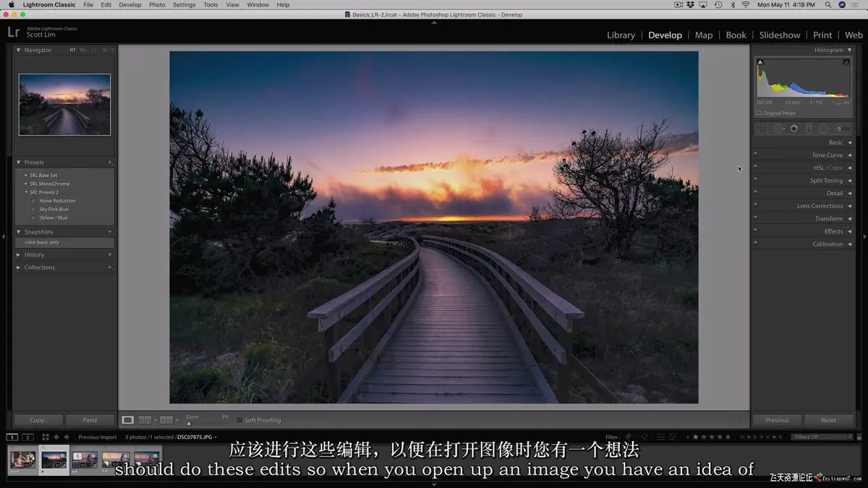Screen dimensions: 868x488
Task: Select the Crop Overlay tool
Action: pyautogui.click(x=762, y=129)
